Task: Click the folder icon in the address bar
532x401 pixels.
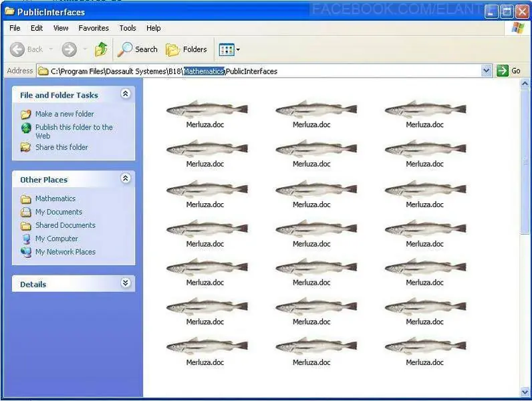Action: coord(43,71)
